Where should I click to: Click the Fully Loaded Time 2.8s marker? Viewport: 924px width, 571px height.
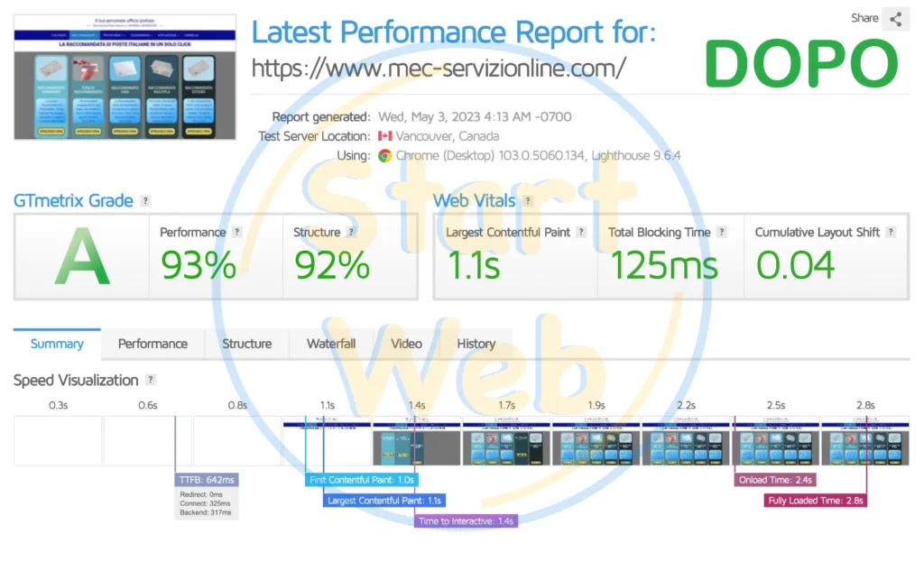(816, 501)
